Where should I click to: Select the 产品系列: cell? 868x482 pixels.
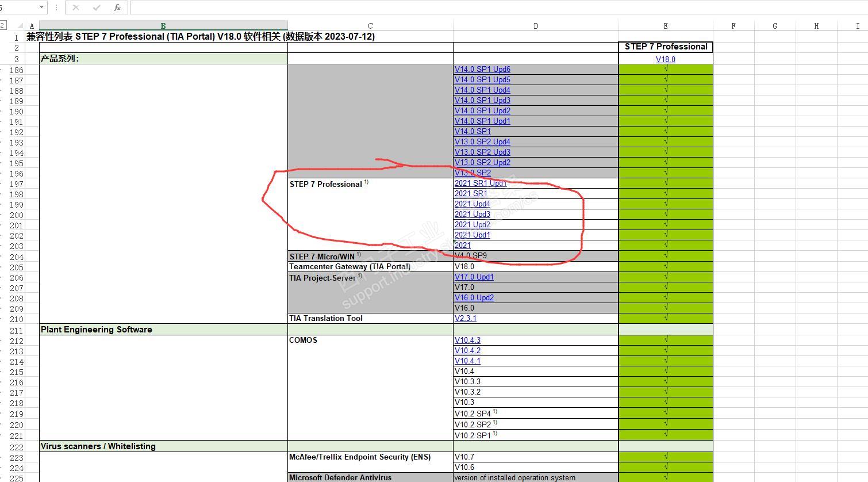(163, 59)
